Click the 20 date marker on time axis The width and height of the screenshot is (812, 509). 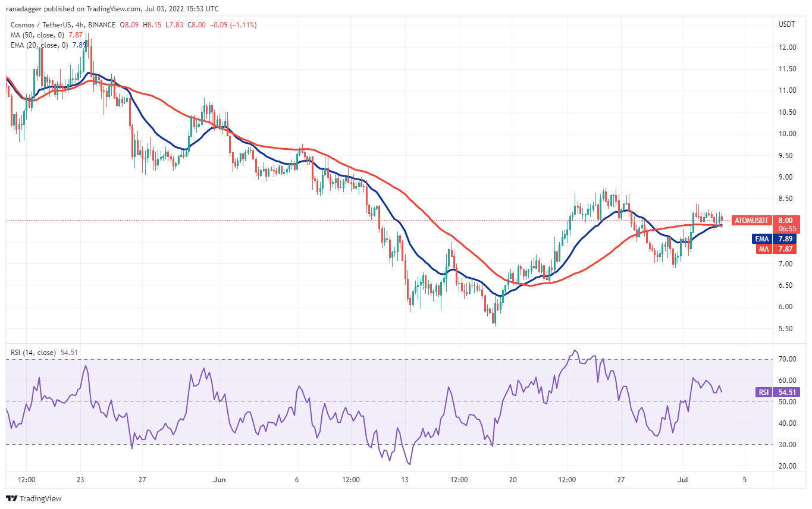coord(513,479)
